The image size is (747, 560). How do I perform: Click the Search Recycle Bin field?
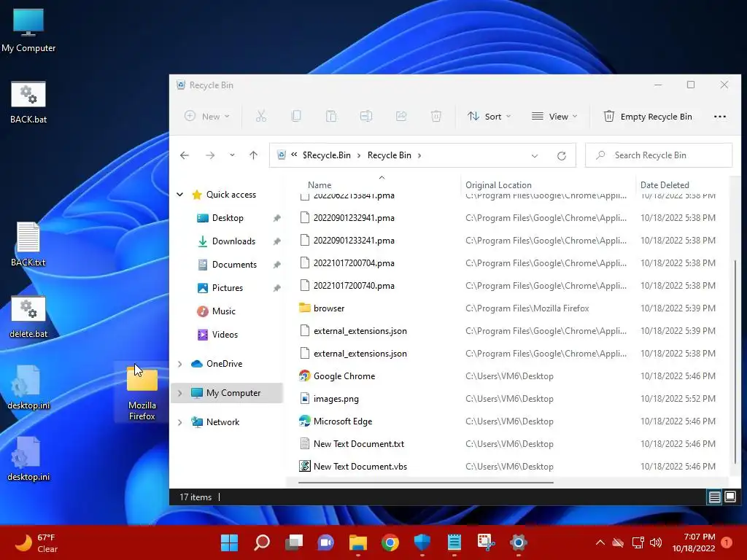tap(659, 155)
